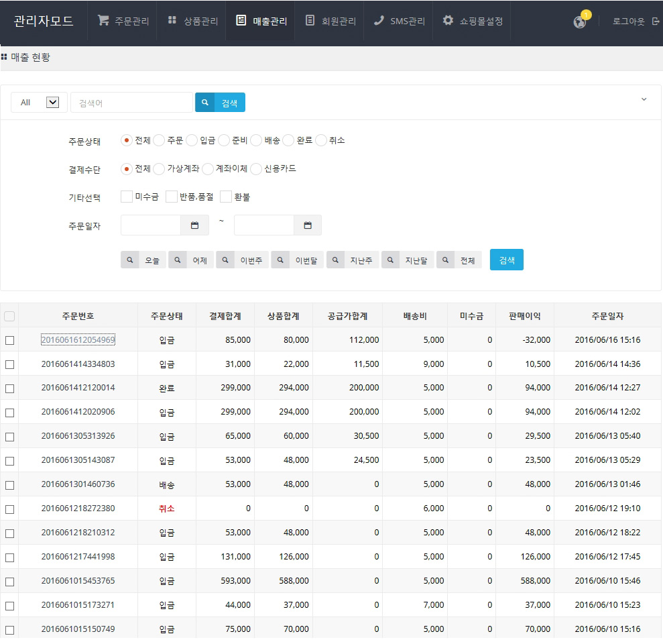Click the 검색어 search input field
The width and height of the screenshot is (663, 644).
[x=131, y=103]
